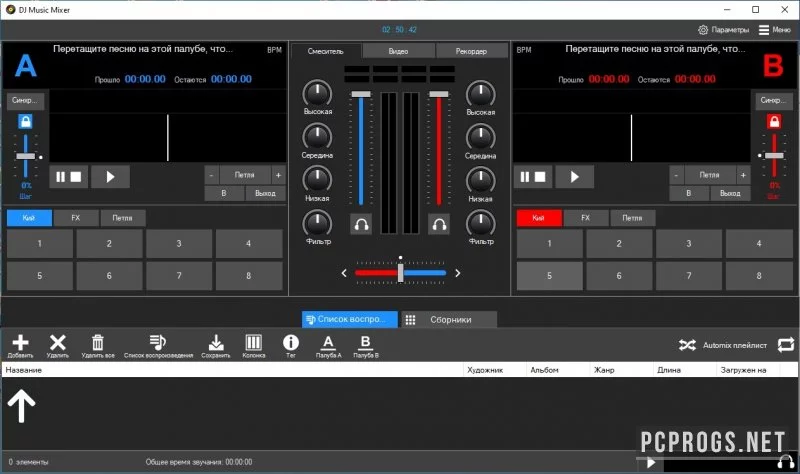Move crossfader left with arrow
800x474 pixels.
tap(344, 273)
